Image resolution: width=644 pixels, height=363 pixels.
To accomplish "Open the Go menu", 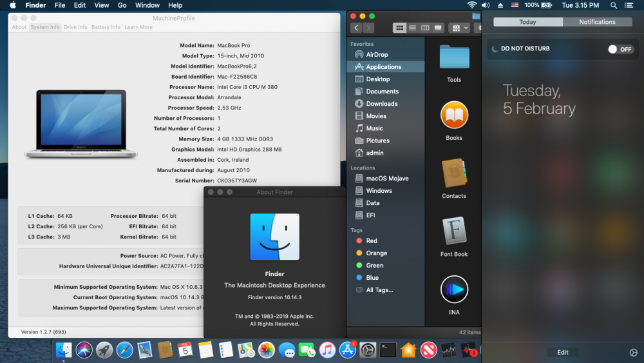I will pyautogui.click(x=122, y=5).
